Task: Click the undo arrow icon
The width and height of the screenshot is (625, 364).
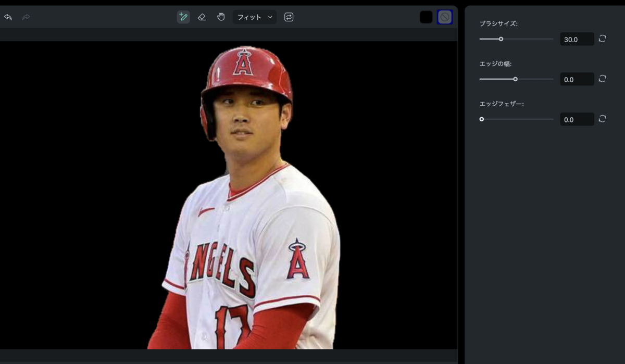Action: 8,17
